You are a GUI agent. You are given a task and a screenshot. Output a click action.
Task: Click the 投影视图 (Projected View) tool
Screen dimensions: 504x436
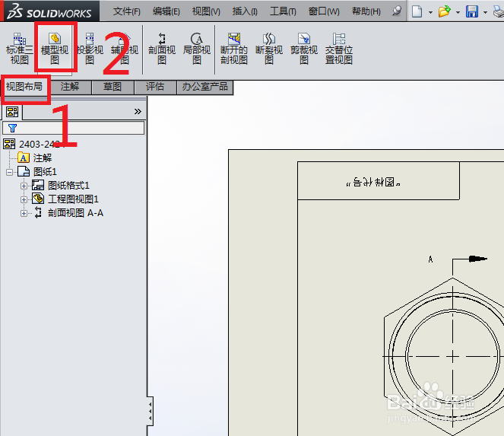point(90,49)
